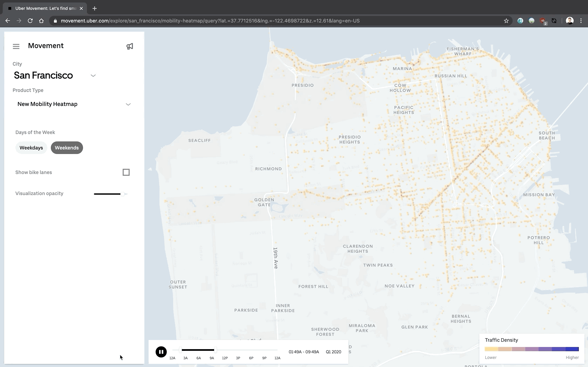Click the Q1 2020 quarter selector
This screenshot has width=588, height=367.
[x=333, y=352]
